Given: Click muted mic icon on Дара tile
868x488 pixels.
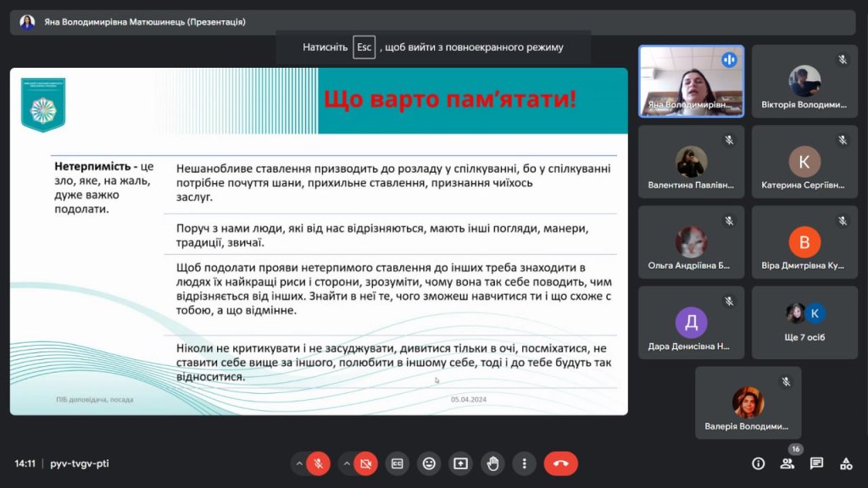Looking at the screenshot, I should (729, 301).
